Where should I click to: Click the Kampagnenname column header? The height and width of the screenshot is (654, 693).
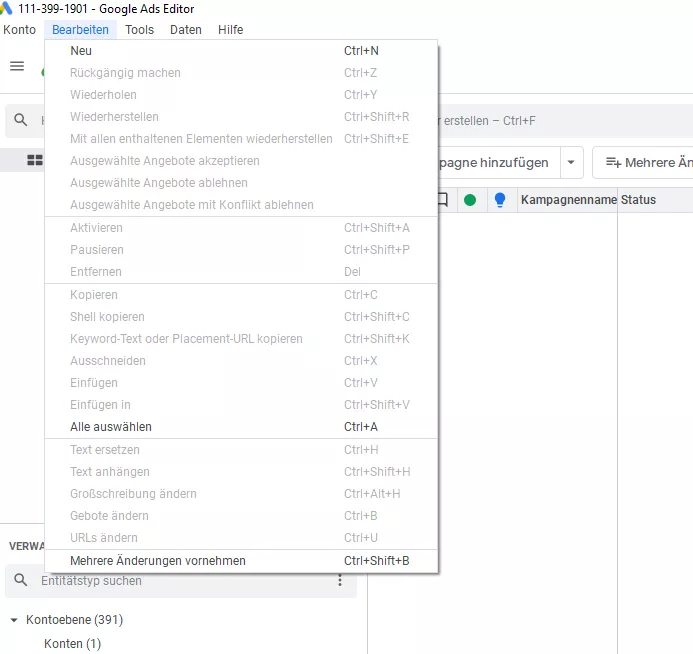pos(568,200)
